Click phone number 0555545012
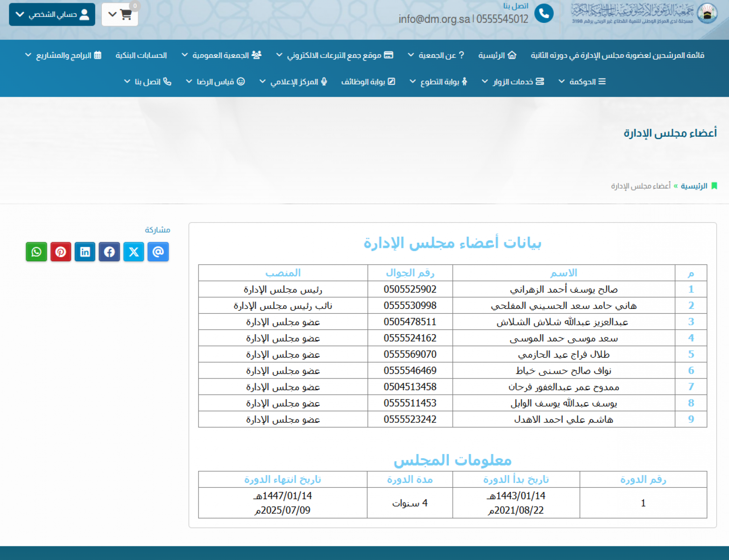 (x=502, y=19)
